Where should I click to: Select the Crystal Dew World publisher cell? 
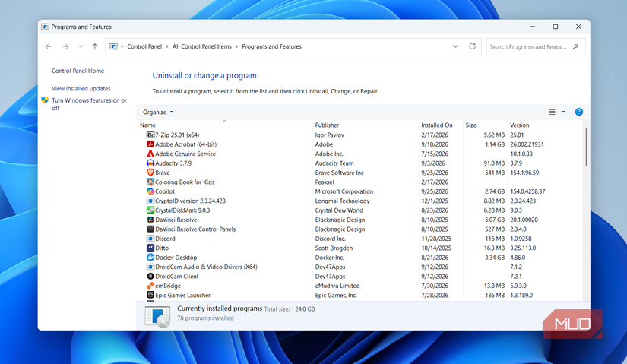coord(339,210)
